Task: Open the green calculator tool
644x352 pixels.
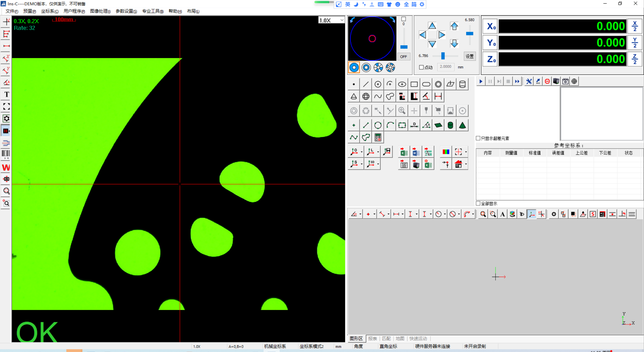Action: [378, 137]
